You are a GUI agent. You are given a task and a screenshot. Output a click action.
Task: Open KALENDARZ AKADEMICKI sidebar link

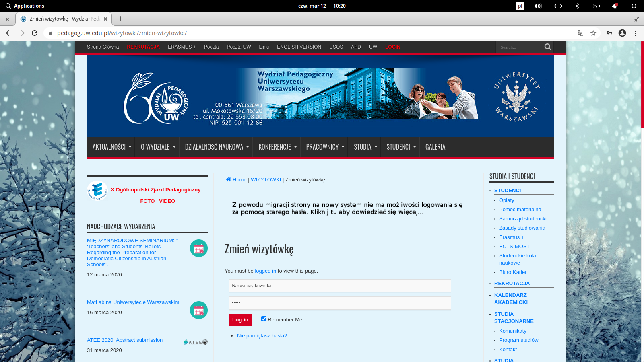pyautogui.click(x=511, y=299)
